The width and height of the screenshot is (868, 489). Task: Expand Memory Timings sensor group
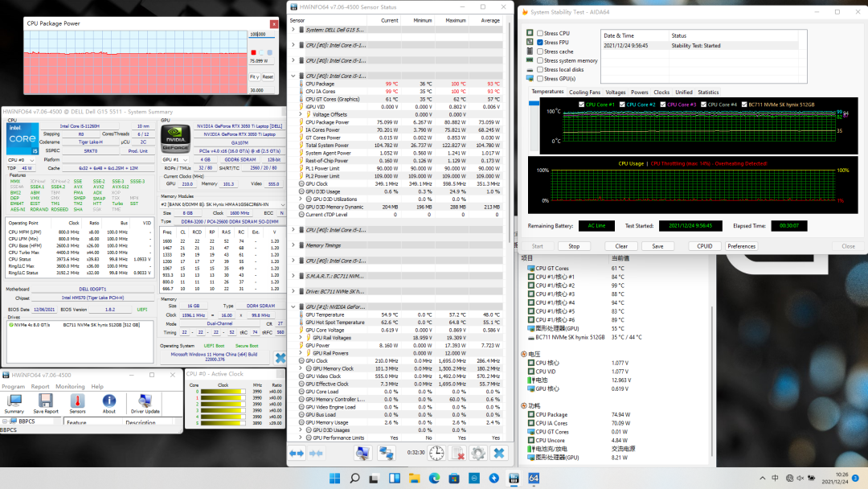click(x=293, y=245)
